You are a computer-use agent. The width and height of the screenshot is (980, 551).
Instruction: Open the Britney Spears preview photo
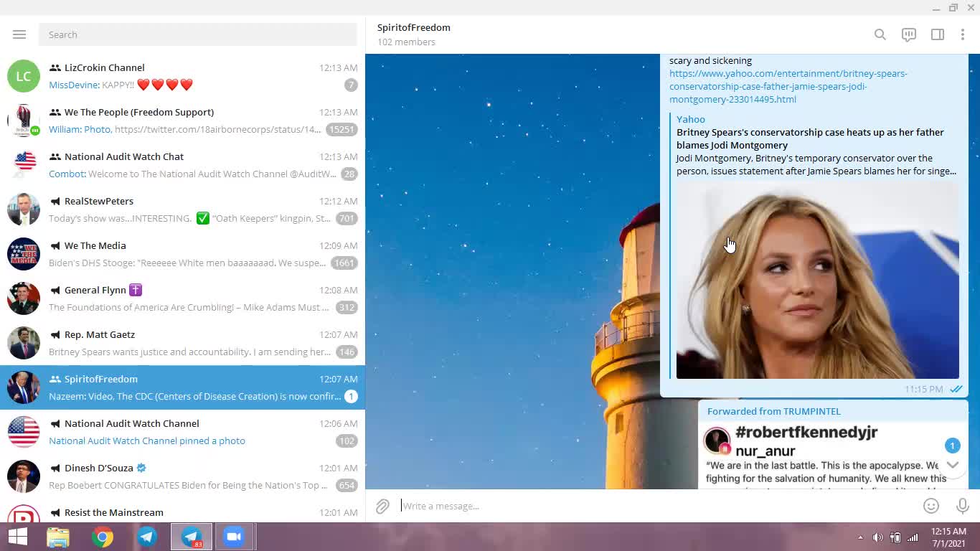818,280
